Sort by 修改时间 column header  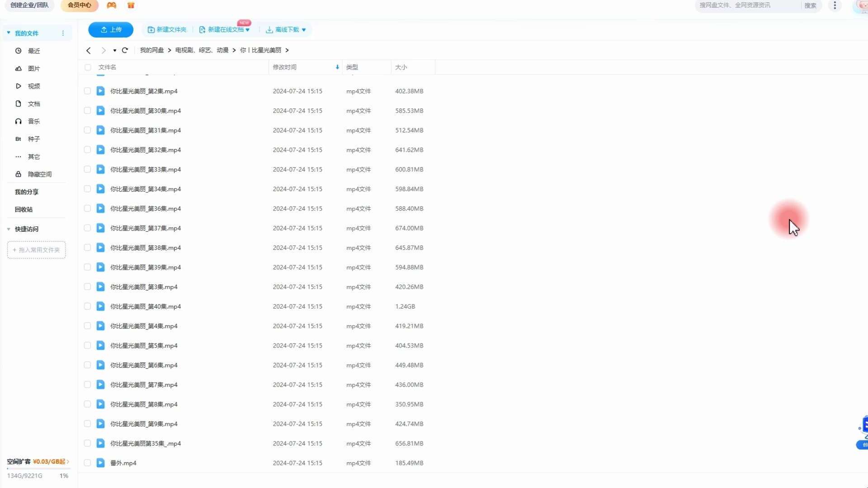click(x=285, y=67)
